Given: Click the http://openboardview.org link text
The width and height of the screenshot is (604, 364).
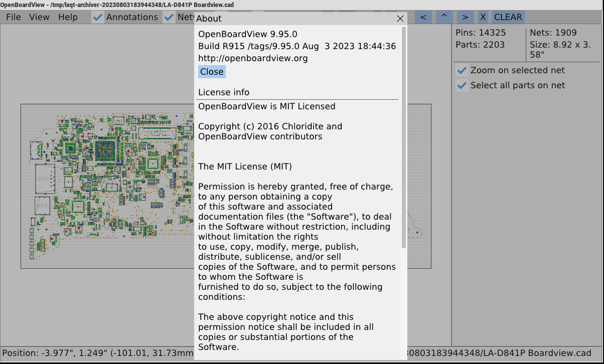Looking at the screenshot, I should click(x=253, y=58).
